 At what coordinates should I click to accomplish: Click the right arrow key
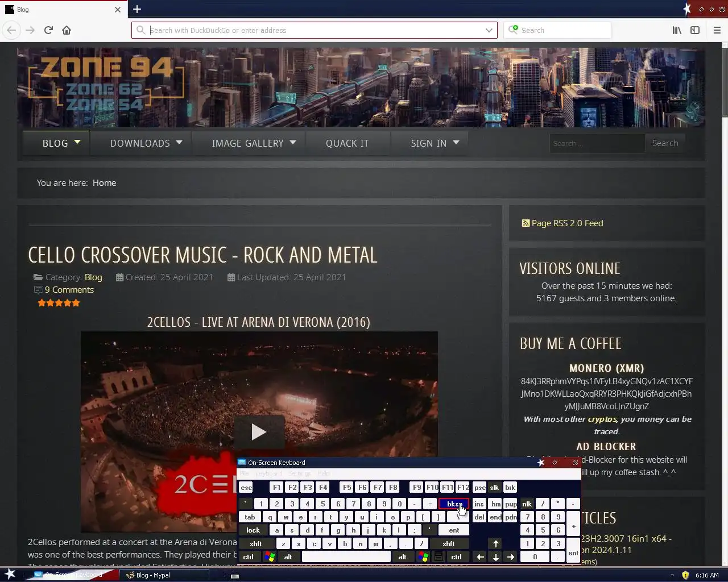511,556
